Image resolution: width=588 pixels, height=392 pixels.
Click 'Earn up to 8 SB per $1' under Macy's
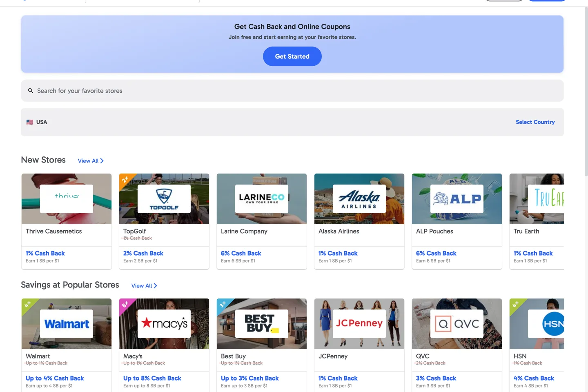[147, 386]
